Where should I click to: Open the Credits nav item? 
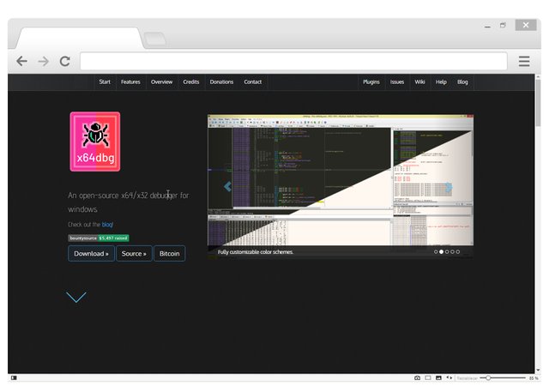tap(191, 81)
